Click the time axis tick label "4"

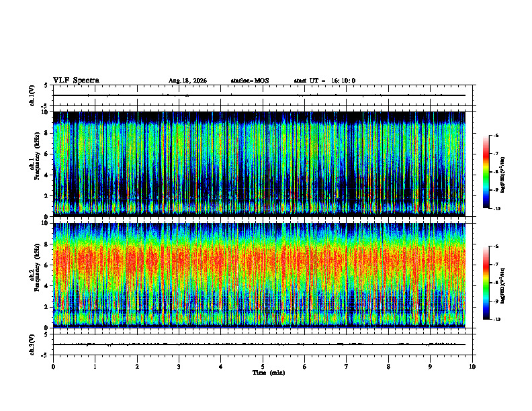[221, 367]
